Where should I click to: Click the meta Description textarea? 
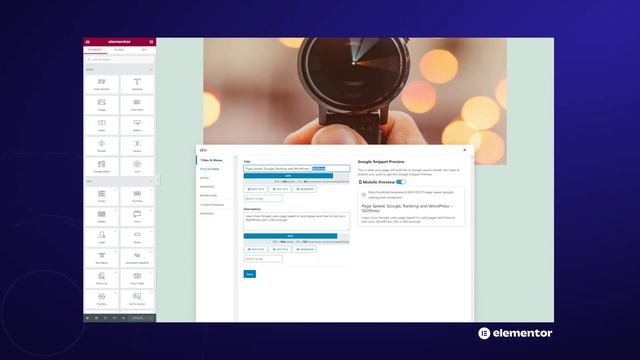tap(297, 221)
